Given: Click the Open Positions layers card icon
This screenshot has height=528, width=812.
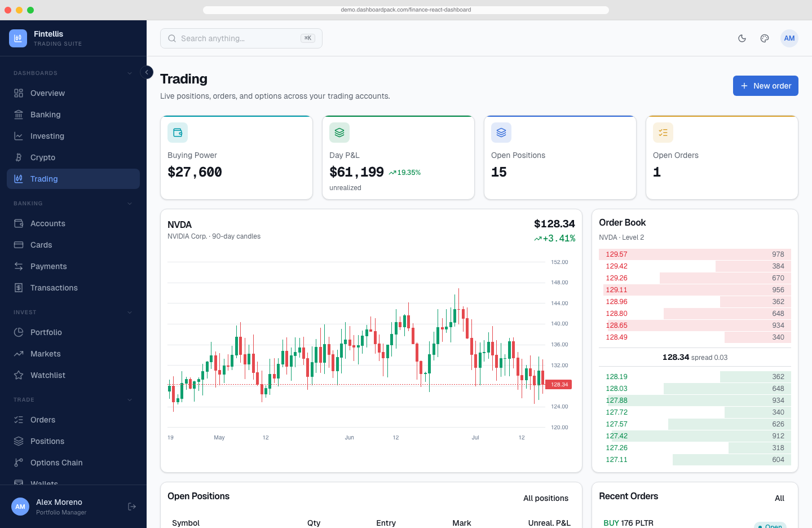Looking at the screenshot, I should [x=501, y=133].
